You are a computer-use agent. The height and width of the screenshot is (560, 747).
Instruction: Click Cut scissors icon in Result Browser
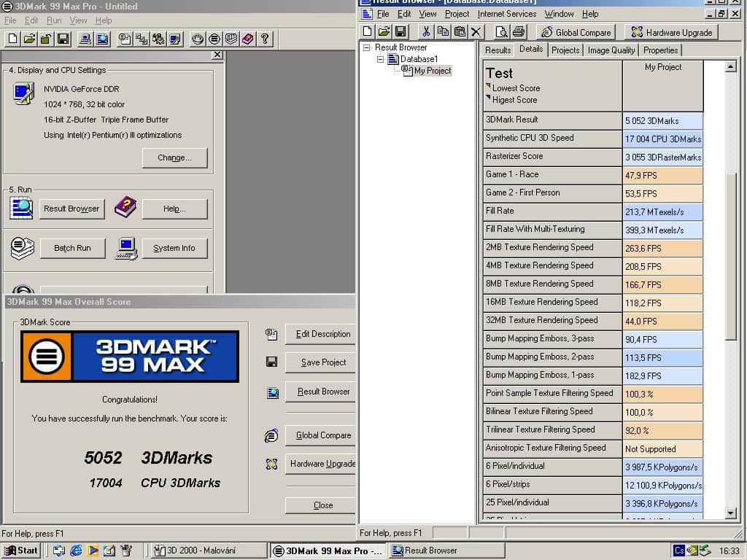tap(426, 32)
